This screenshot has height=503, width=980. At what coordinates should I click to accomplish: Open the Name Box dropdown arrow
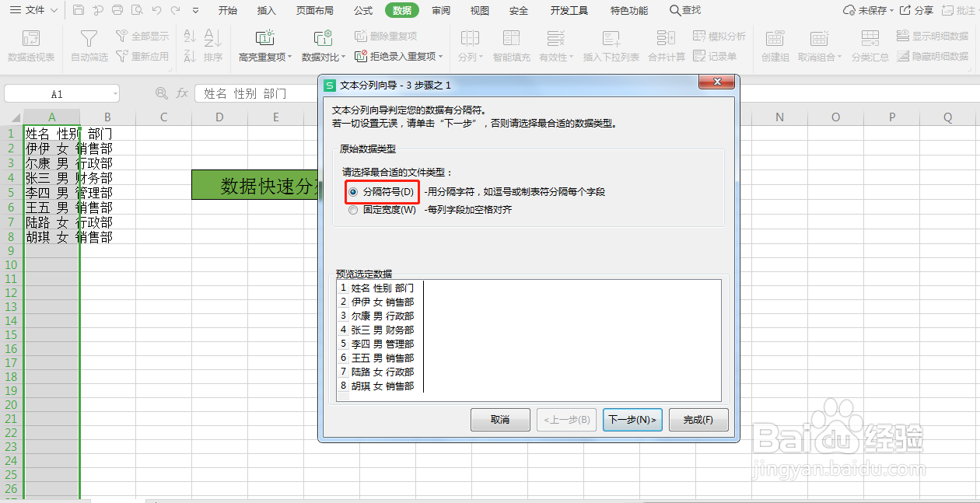point(114,93)
